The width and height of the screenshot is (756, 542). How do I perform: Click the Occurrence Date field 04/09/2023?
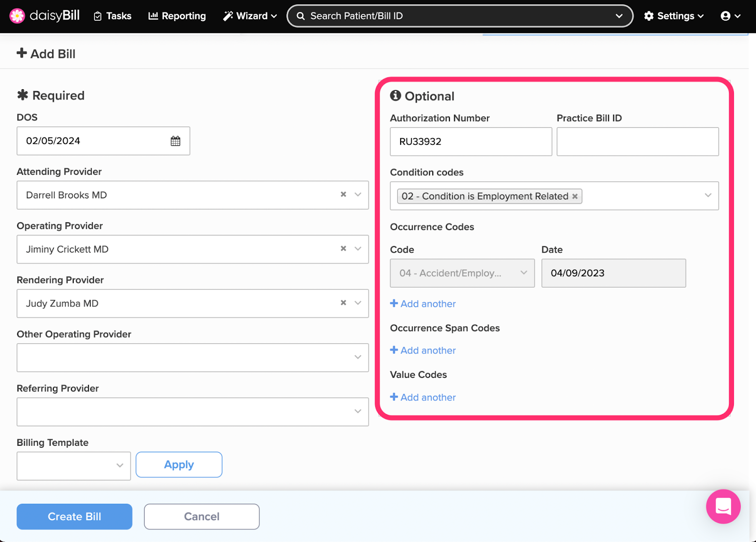pyautogui.click(x=614, y=273)
